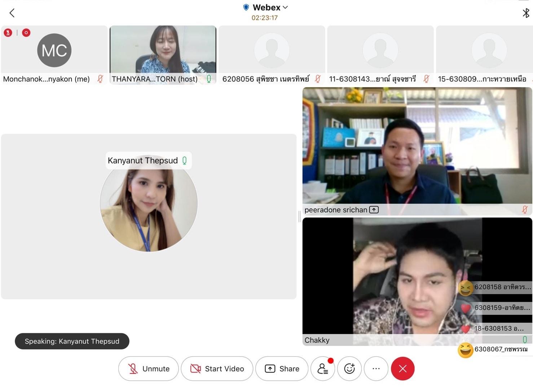
Task: Click the Speaking: Kanyanut Thepsud indicator
Action: [72, 341]
